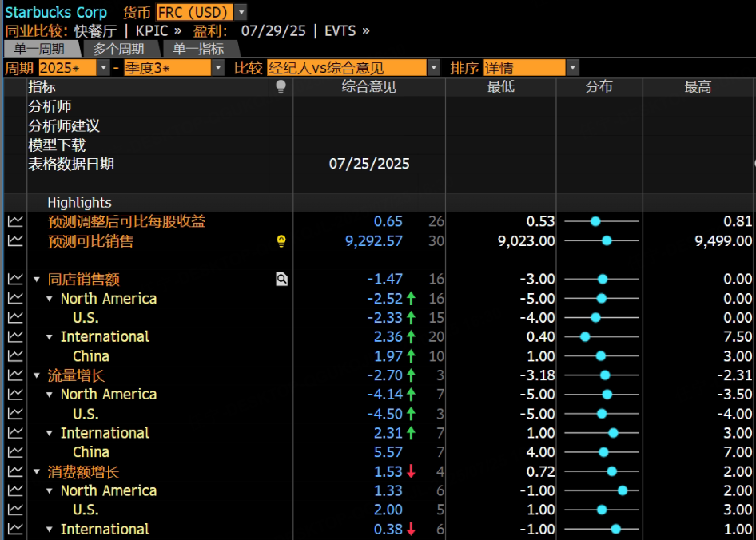The image size is (756, 540).
Task: Open the 比较 comparison dropdown arrow
Action: 434,68
